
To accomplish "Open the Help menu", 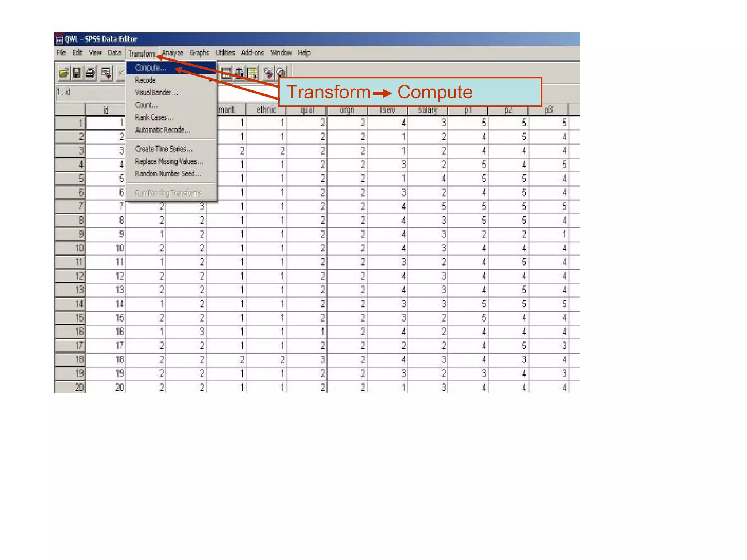I will [304, 53].
